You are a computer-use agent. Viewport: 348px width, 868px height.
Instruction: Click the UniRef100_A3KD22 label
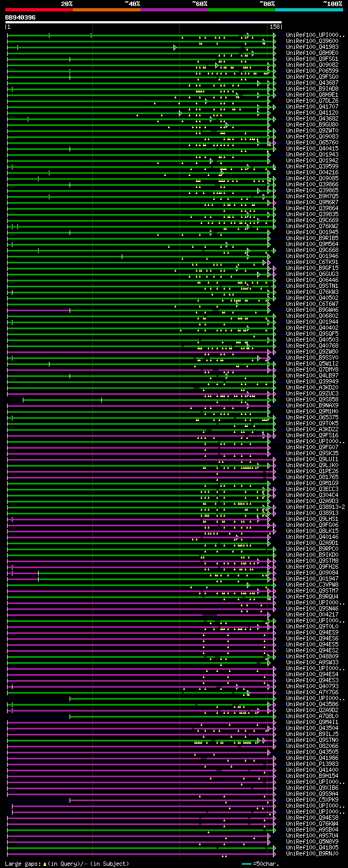tap(312, 430)
